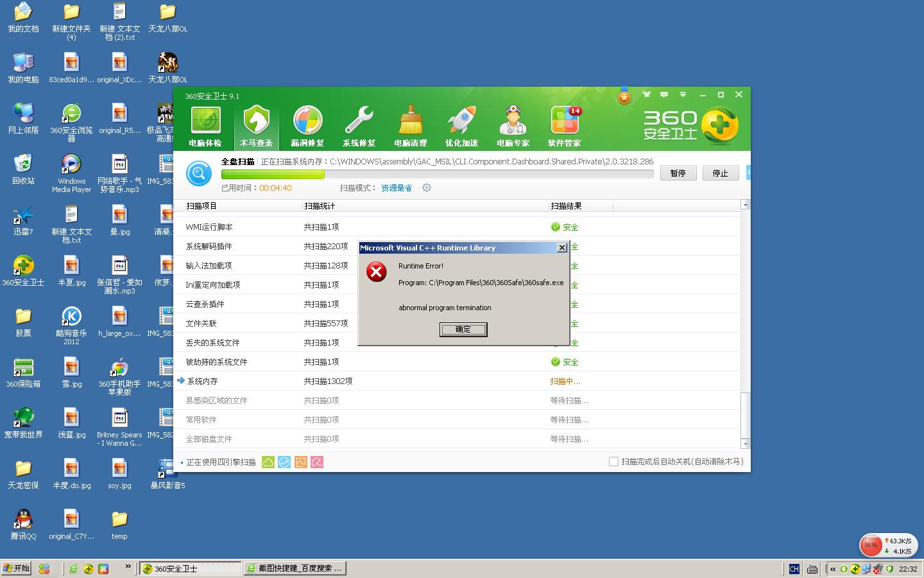The height and width of the screenshot is (578, 924).
Task: Open 腾讯QQ desktop icon
Action: point(23,524)
